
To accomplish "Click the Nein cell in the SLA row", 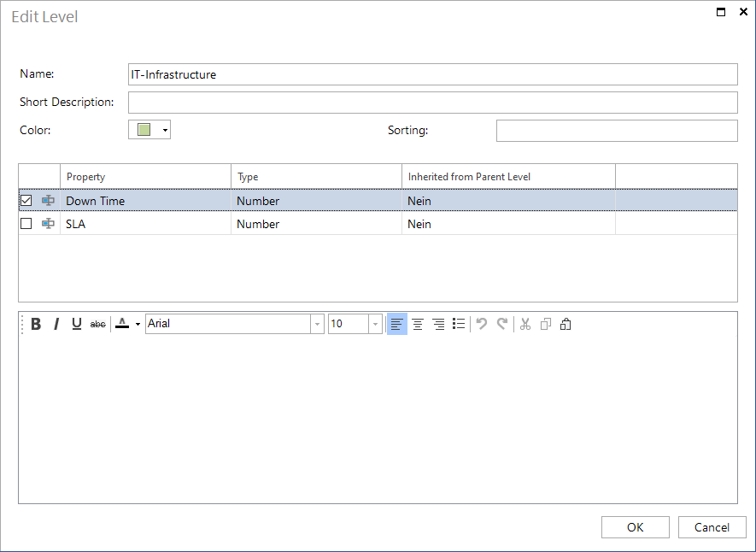I will click(508, 224).
